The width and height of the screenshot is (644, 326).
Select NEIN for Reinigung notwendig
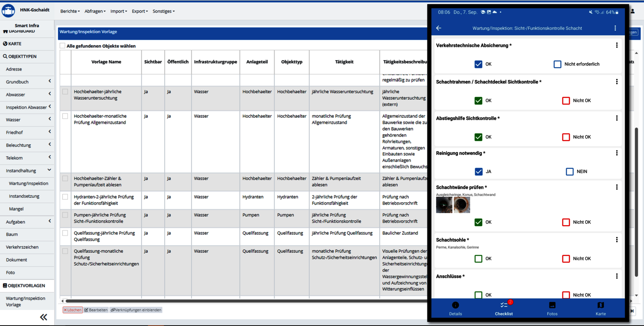pyautogui.click(x=570, y=172)
